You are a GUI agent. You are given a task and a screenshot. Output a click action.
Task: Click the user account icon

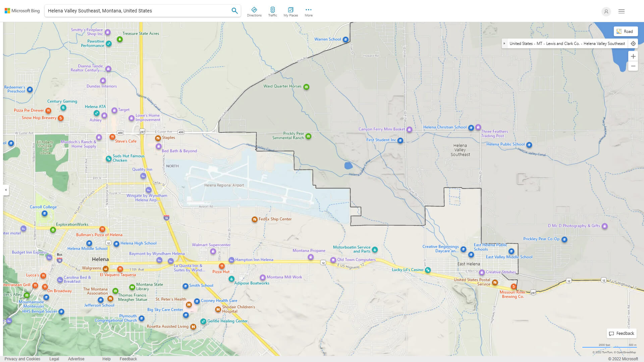click(x=606, y=11)
